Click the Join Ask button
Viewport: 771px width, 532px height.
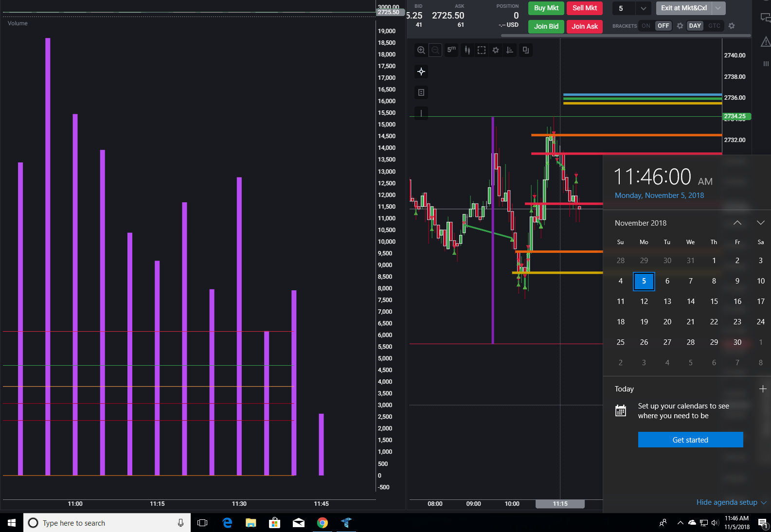[x=585, y=27]
